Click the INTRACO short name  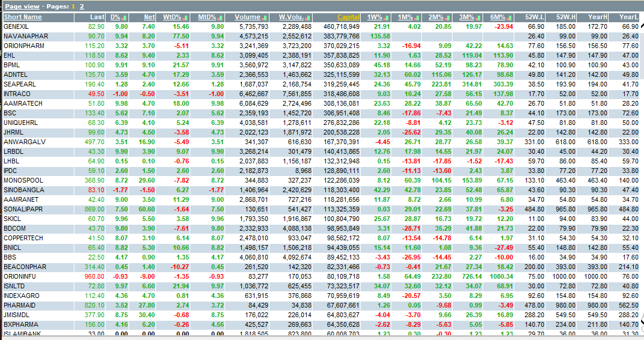17,94
